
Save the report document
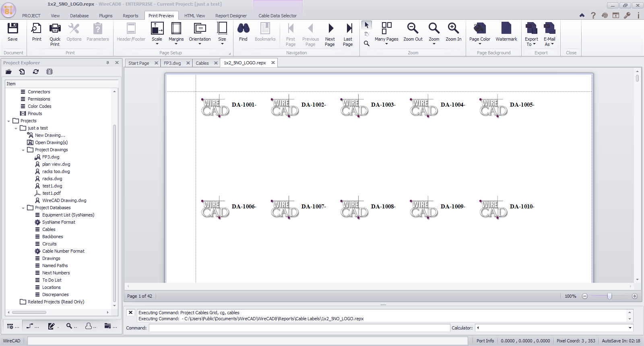coord(12,32)
